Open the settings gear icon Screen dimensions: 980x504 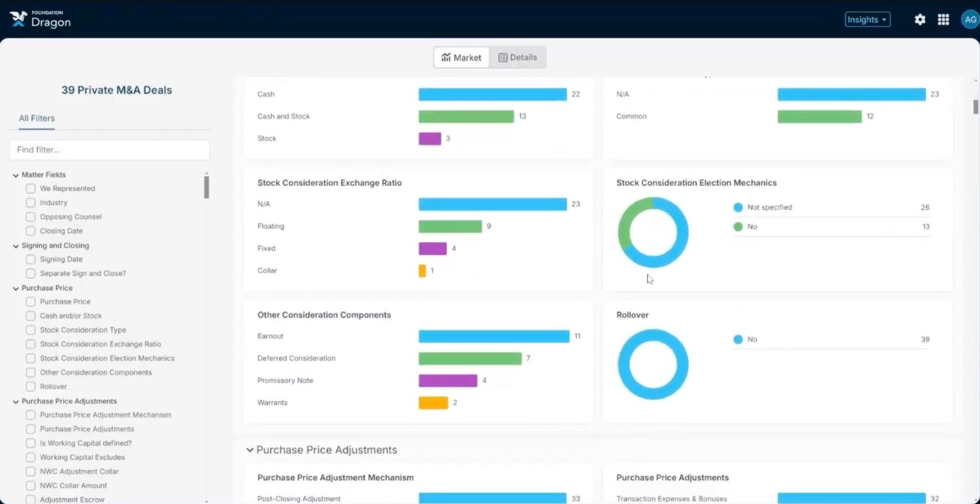click(x=920, y=20)
